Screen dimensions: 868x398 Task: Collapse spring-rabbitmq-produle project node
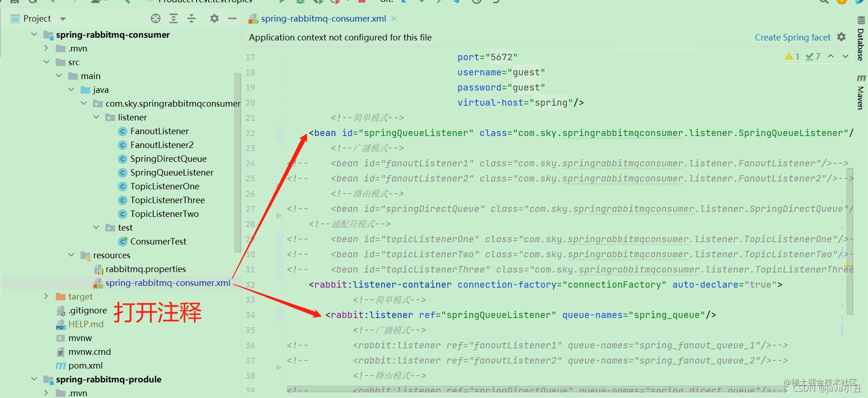click(34, 379)
